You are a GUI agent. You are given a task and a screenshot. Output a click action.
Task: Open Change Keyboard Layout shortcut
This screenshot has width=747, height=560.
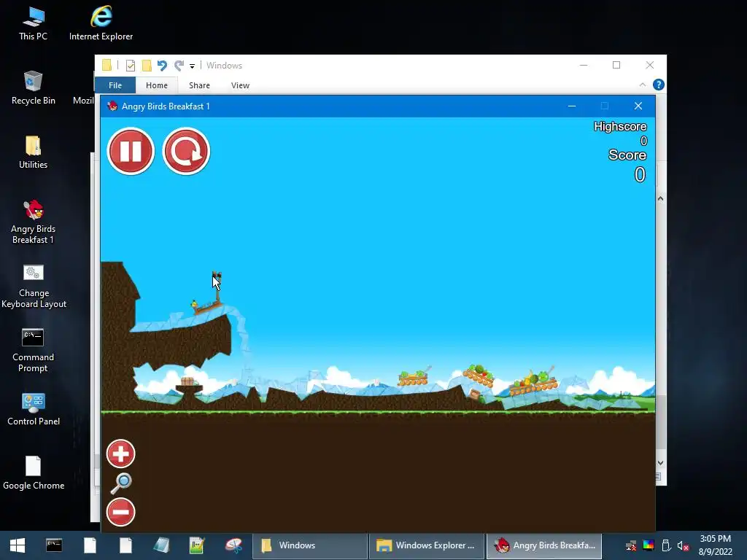[x=34, y=286]
